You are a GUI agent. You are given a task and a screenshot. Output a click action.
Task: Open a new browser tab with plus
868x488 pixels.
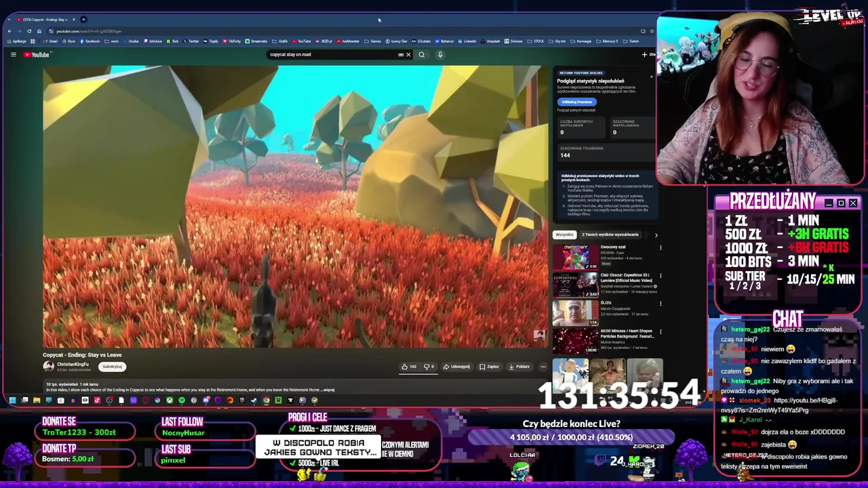(83, 19)
